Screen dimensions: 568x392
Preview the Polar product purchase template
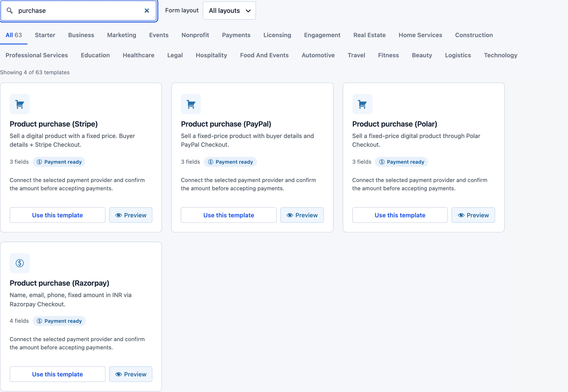[x=473, y=215]
